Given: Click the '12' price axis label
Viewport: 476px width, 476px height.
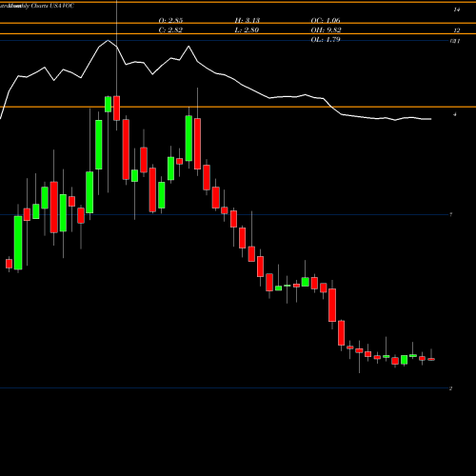Looking at the screenshot, I should 456,30.
